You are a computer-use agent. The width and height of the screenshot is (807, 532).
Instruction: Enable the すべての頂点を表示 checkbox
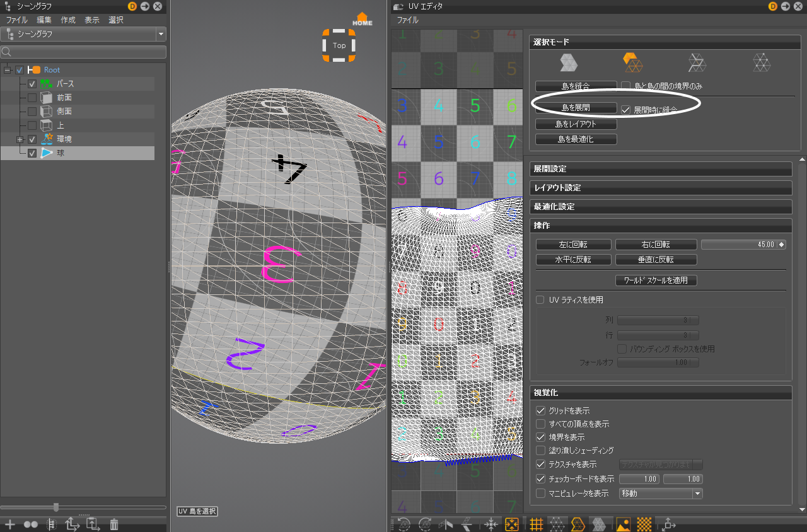(540, 424)
